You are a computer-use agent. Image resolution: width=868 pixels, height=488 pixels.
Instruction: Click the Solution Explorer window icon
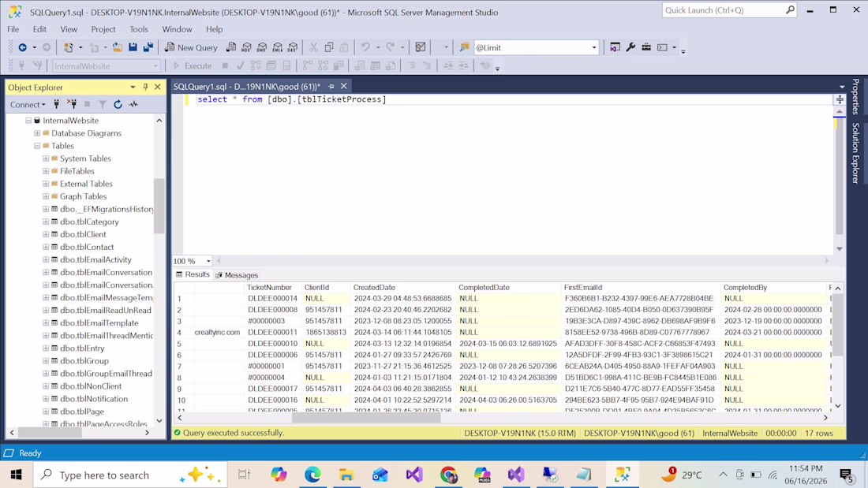[x=615, y=47]
